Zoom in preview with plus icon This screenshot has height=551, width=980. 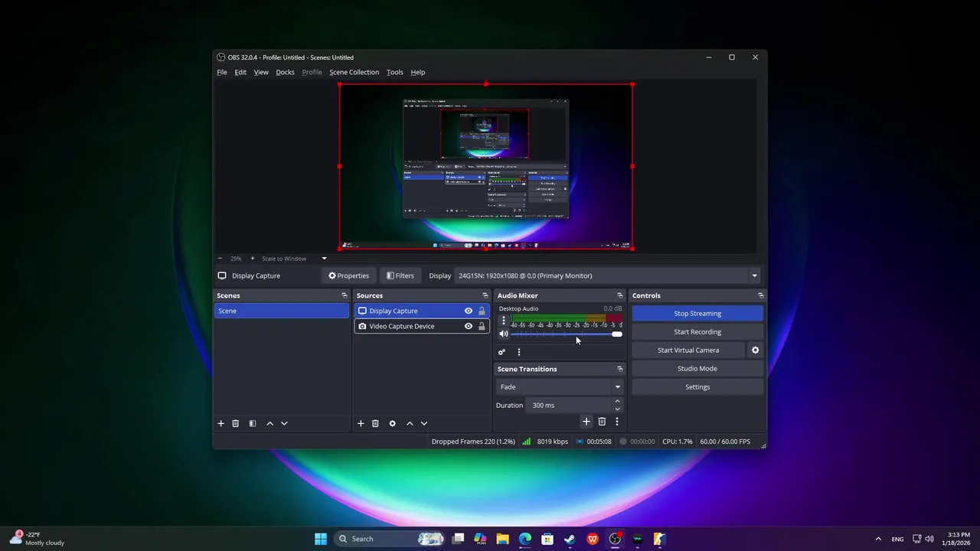pyautogui.click(x=253, y=259)
